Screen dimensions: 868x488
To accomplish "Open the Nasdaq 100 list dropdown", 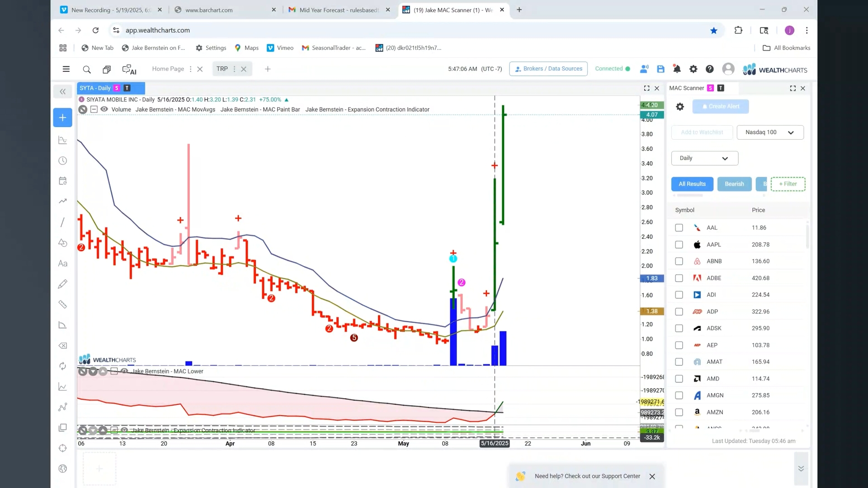I will click(x=770, y=132).
